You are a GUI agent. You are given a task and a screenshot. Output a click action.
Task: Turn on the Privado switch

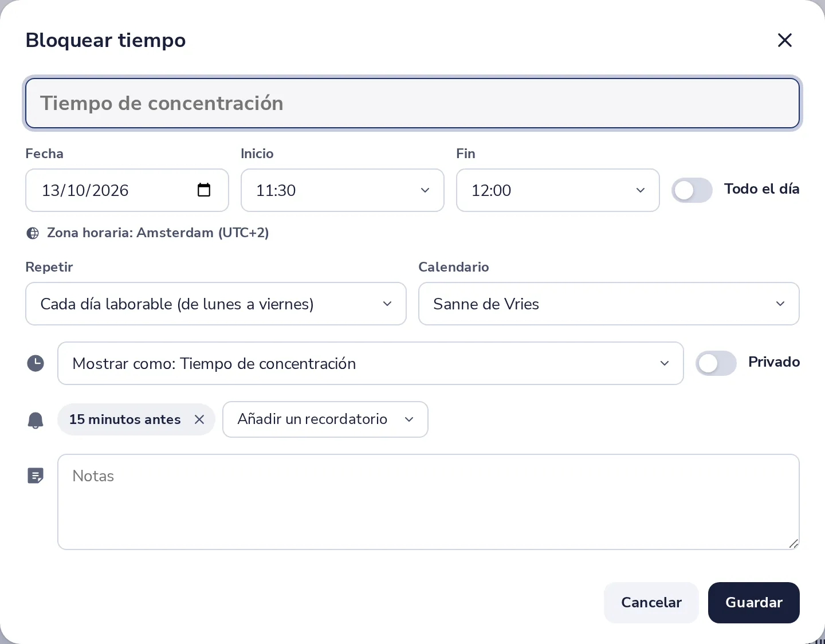(x=716, y=363)
